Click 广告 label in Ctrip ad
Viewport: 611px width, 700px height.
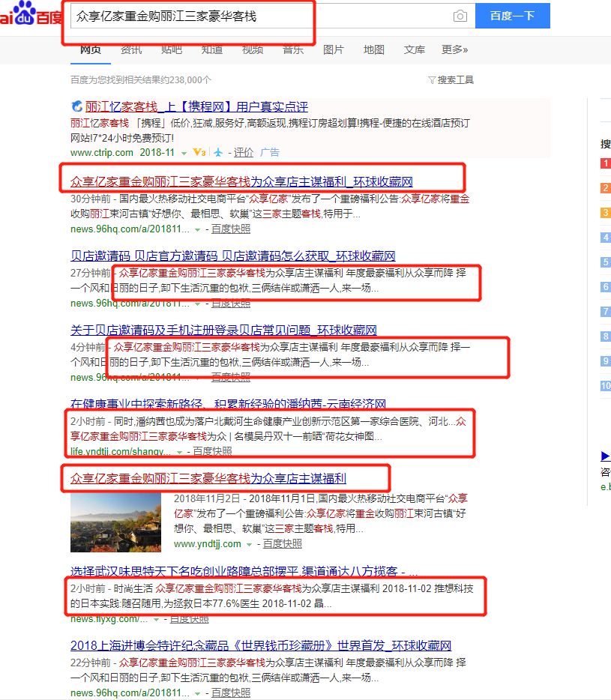[270, 153]
